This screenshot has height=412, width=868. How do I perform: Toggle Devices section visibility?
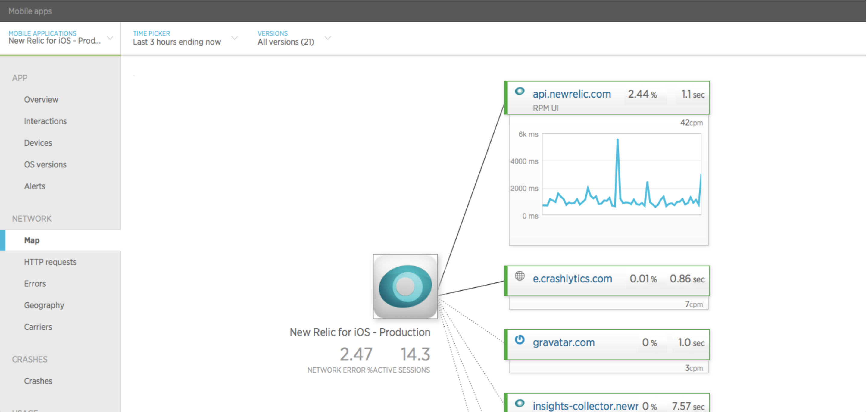coord(38,143)
